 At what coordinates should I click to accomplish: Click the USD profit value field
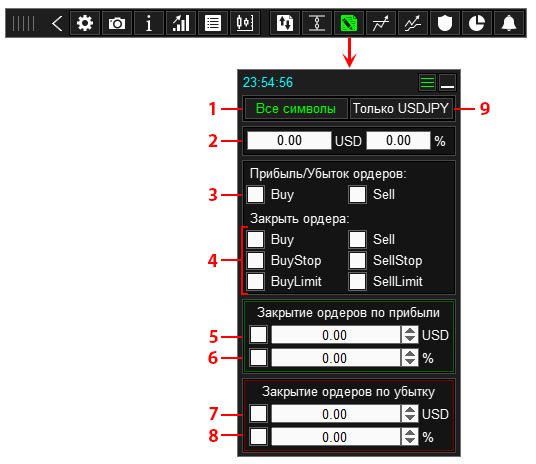pos(289,141)
